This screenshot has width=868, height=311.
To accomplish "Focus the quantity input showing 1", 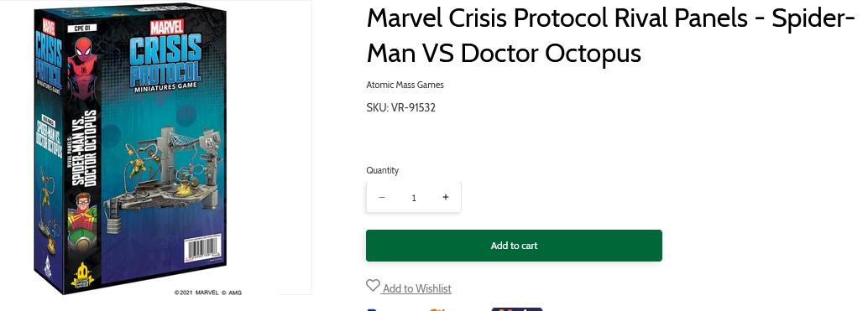I will pyautogui.click(x=414, y=198).
